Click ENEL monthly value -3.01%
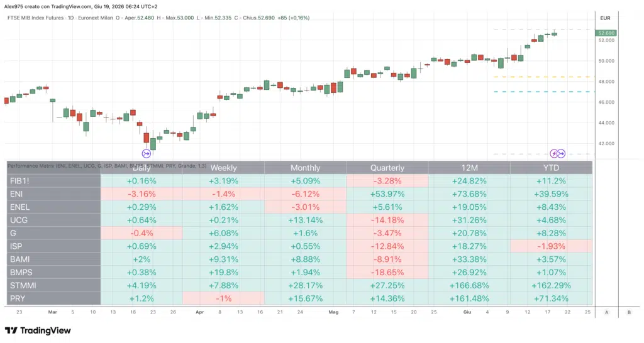 tap(305, 207)
